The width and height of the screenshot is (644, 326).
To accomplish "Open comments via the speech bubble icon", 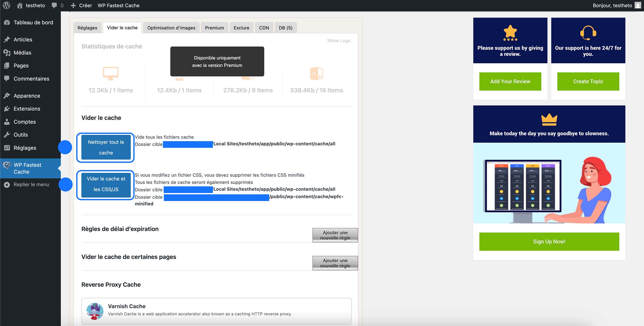I will (x=54, y=5).
